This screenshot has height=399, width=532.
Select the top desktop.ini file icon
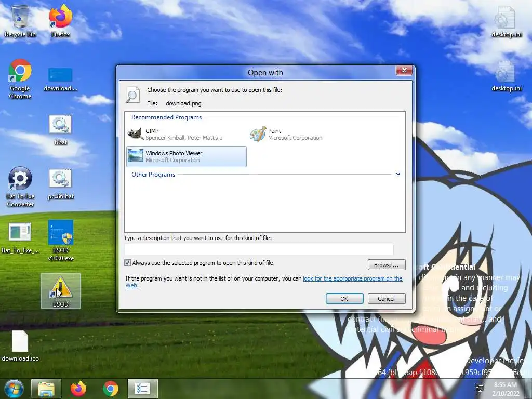[506, 21]
